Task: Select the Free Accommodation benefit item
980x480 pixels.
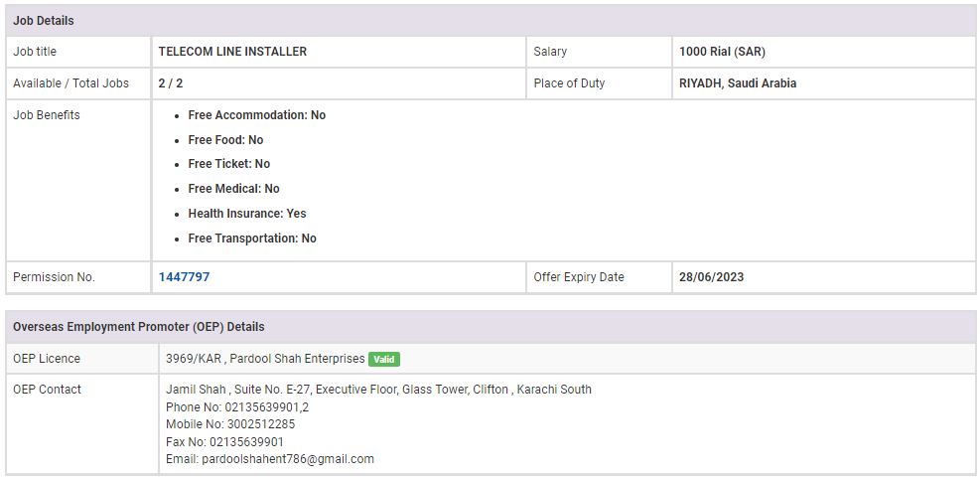Action: pyautogui.click(x=256, y=115)
